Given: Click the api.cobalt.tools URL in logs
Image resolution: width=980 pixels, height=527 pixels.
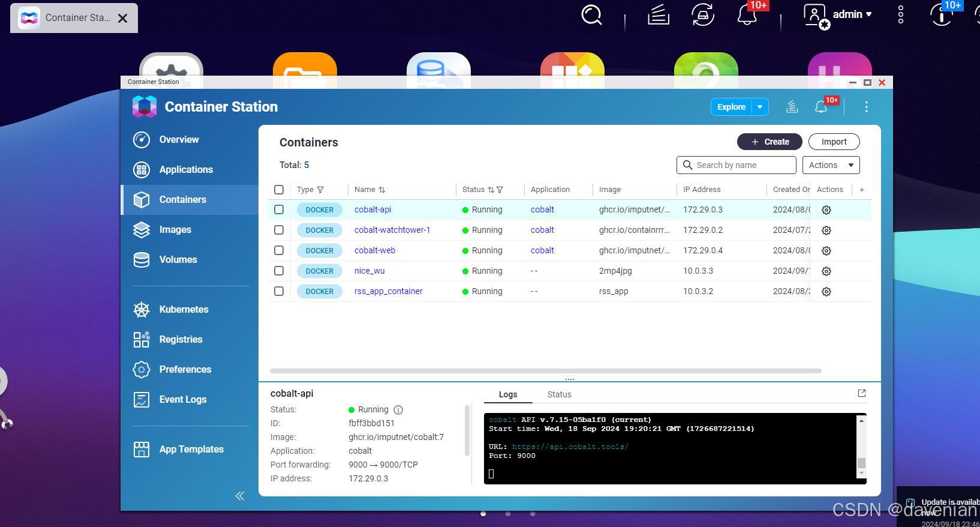Looking at the screenshot, I should point(570,447).
